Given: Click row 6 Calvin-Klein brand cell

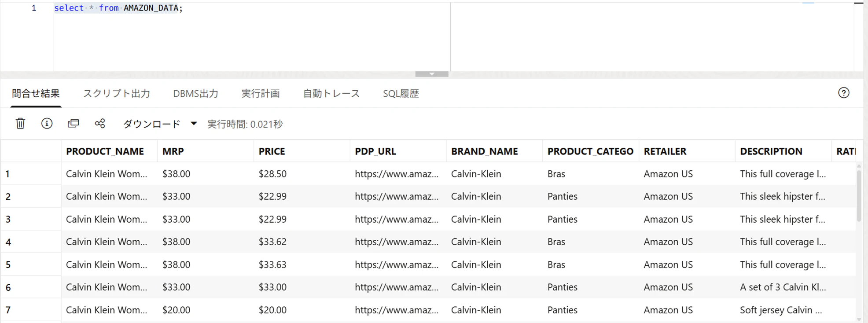Looking at the screenshot, I should [x=494, y=287].
